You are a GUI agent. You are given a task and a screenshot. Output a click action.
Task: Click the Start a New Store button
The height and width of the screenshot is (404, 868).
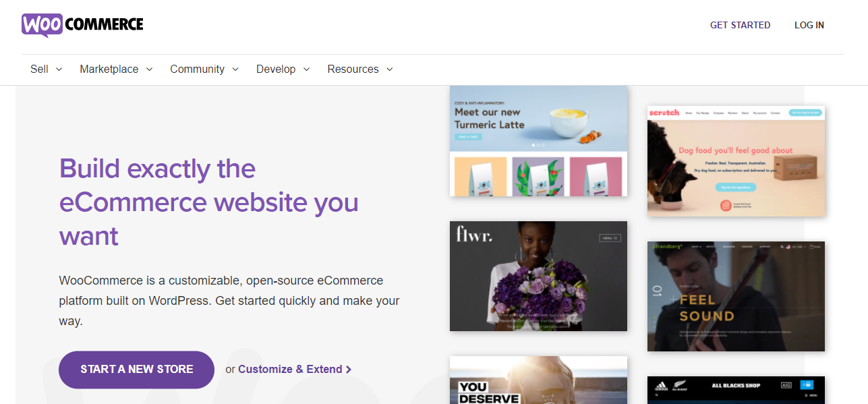coord(136,370)
